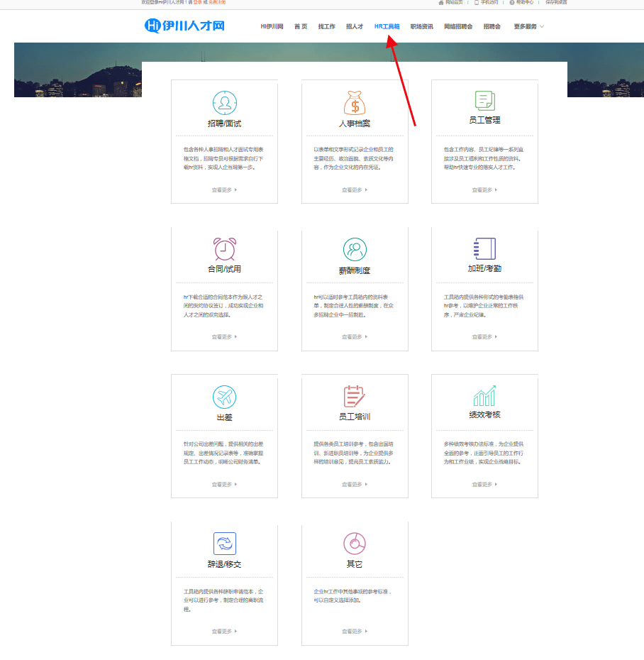Expand the 更多服务 dropdown menu
Viewport: 644px width, 660px height.
(x=528, y=27)
